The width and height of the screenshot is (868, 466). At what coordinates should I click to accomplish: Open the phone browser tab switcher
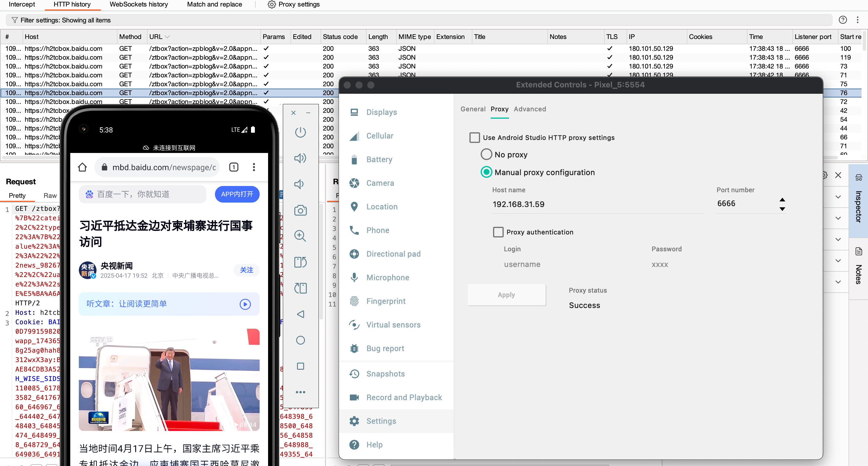pos(234,167)
